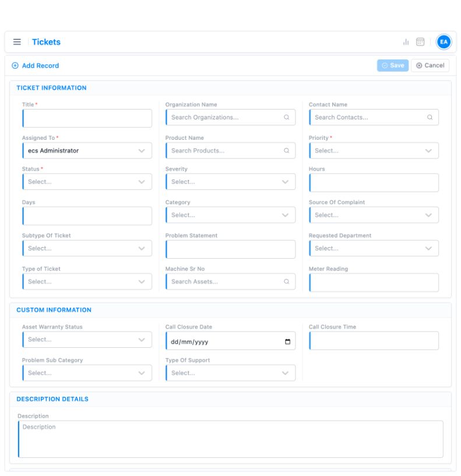461x476 pixels.
Task: Click the plus circle Add Record icon
Action: coord(15,66)
